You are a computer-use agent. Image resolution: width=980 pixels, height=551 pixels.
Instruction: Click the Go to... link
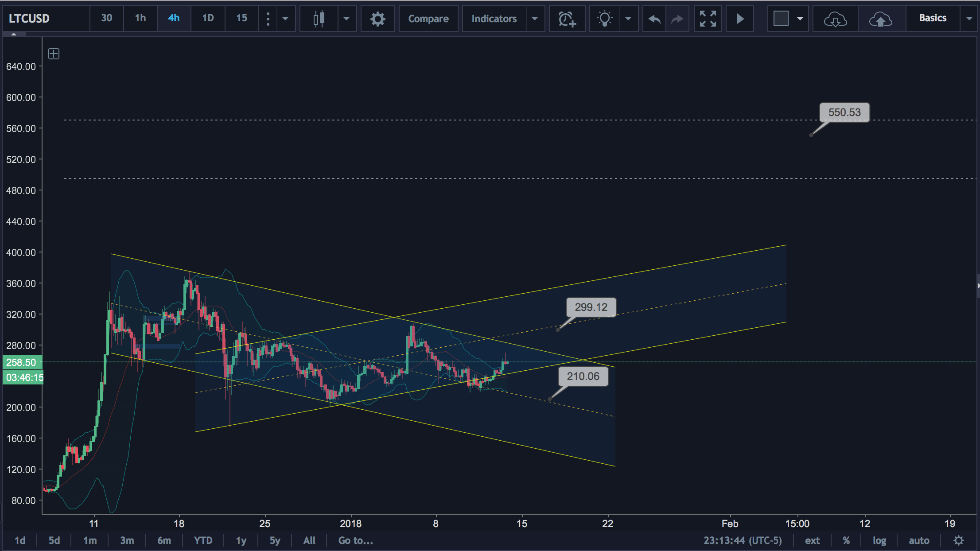356,540
